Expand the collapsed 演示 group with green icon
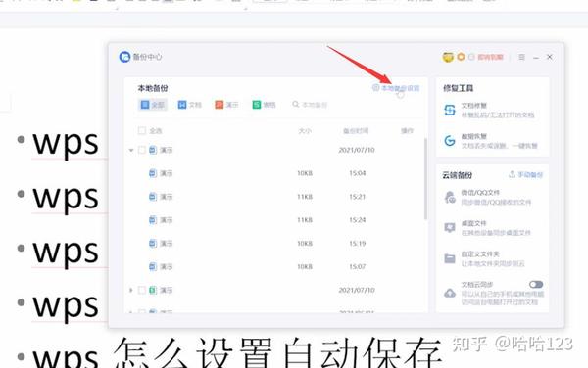Screen dimensions: 588x368 131,290
